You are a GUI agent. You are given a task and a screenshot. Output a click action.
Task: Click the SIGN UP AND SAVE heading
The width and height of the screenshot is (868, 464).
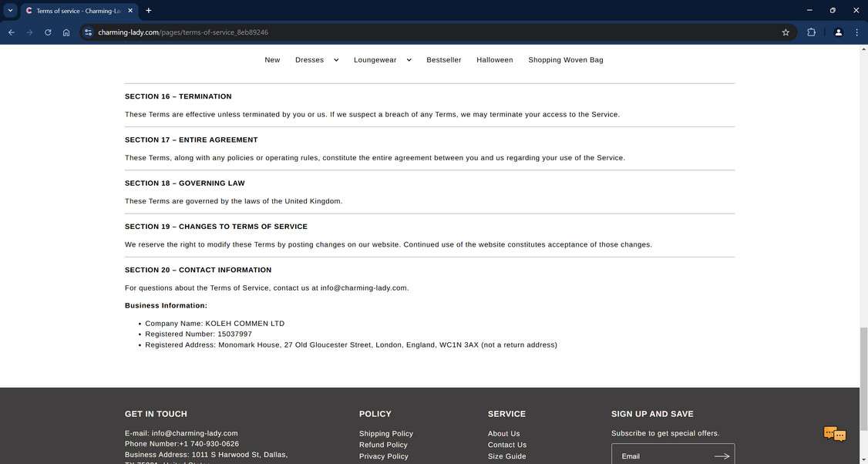pyautogui.click(x=652, y=414)
